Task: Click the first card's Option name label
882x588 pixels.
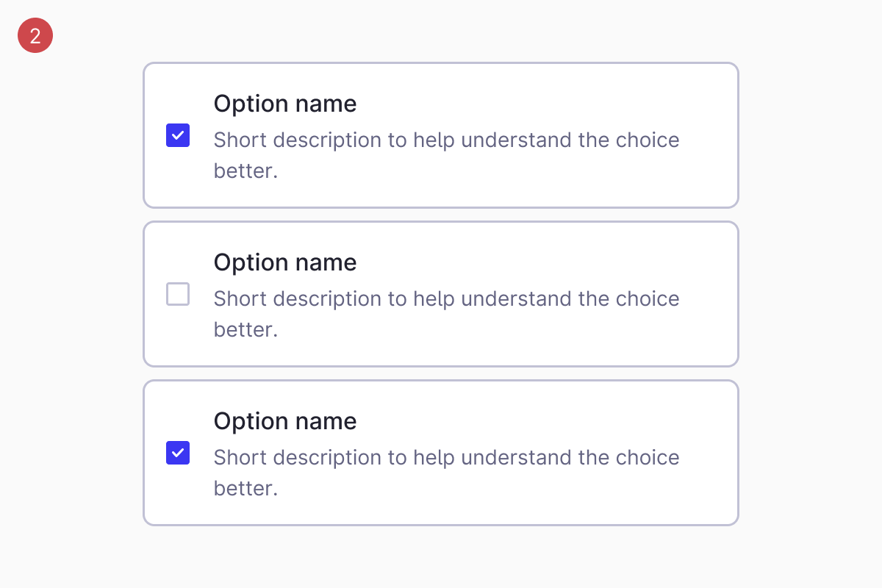Action: pos(284,103)
